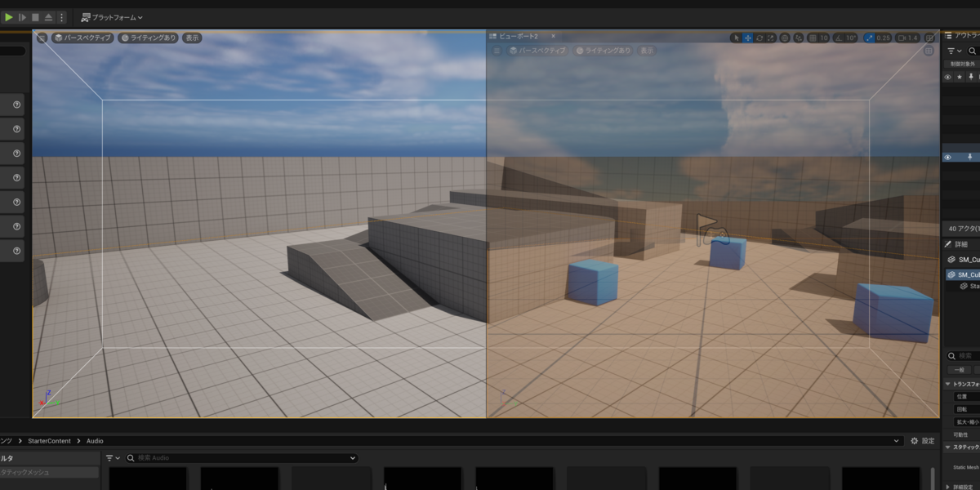This screenshot has width=980, height=490.
Task: Toggle scale snapping icon
Action: pos(869,38)
